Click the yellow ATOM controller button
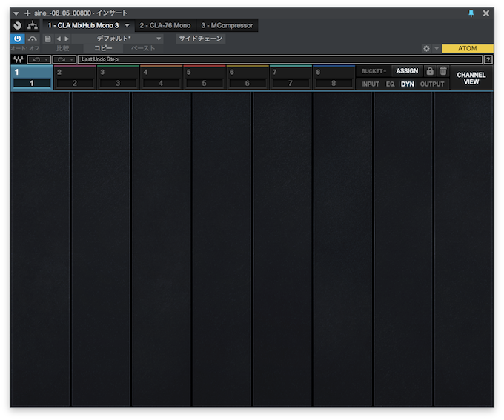Screen dimensions: 504x420 (x=468, y=49)
